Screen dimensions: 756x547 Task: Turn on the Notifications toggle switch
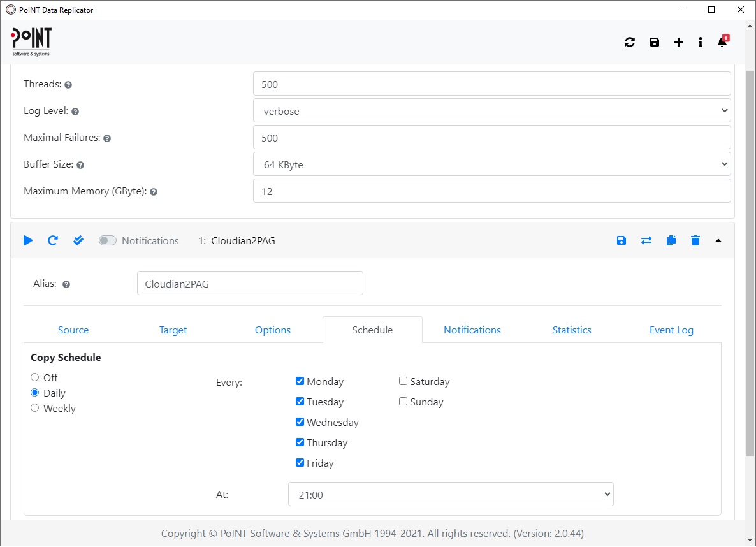coord(107,240)
